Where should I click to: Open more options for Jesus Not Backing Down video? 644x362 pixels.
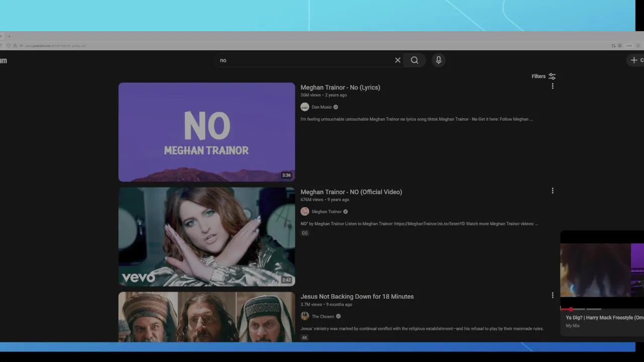552,296
